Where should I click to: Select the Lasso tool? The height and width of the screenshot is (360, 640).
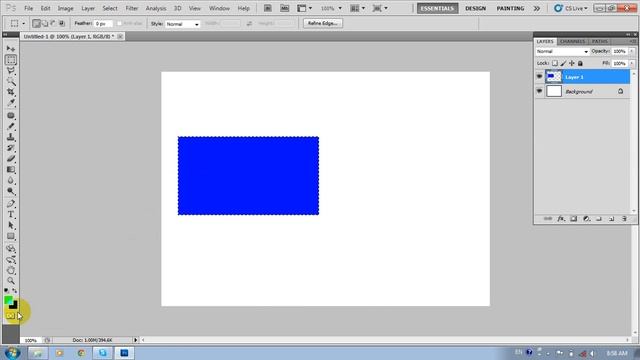(x=11, y=71)
